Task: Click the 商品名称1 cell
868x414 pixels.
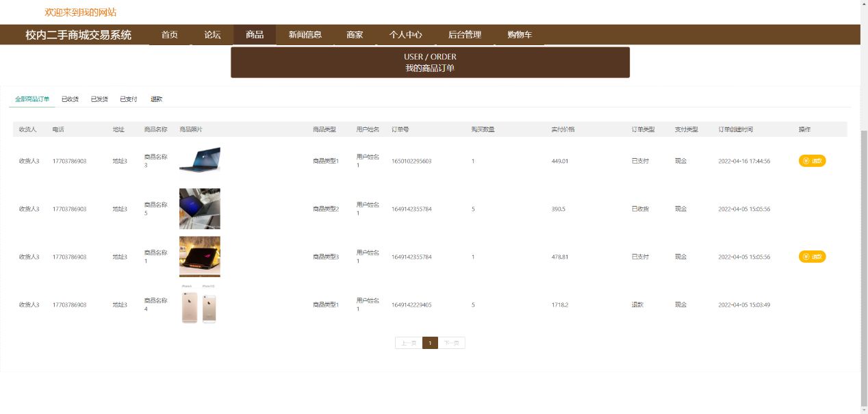Action: [156, 257]
